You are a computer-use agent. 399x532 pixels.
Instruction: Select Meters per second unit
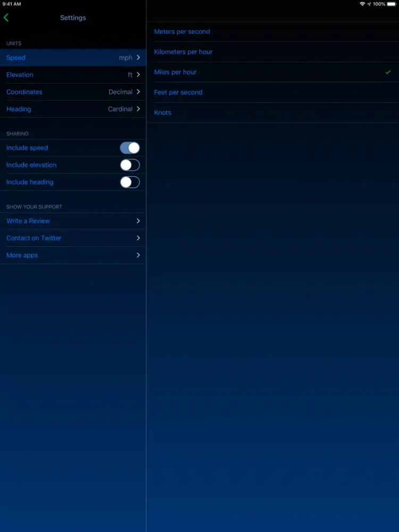(273, 31)
